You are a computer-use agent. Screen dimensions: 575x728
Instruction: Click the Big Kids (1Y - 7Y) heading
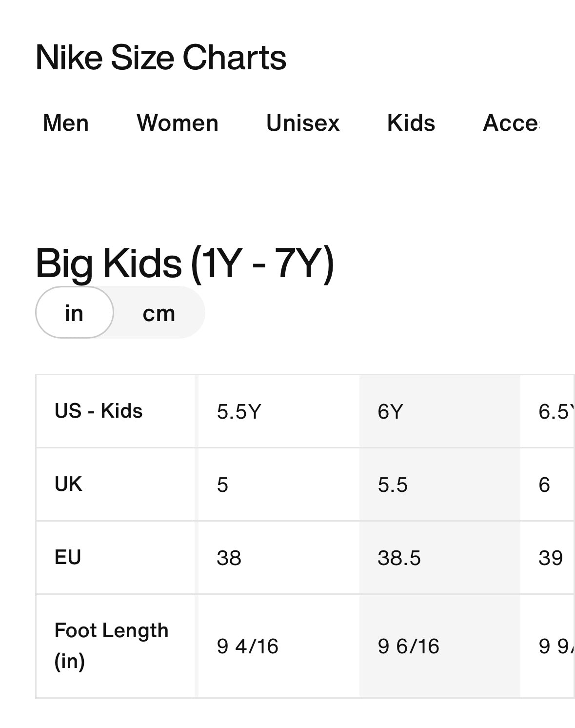(x=184, y=263)
